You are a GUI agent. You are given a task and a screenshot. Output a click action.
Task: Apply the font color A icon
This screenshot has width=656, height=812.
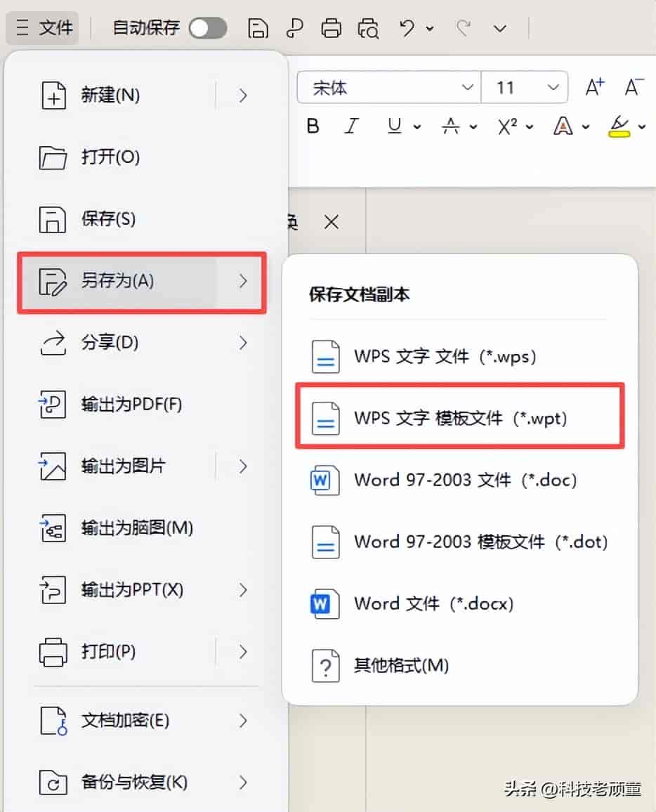(x=563, y=126)
